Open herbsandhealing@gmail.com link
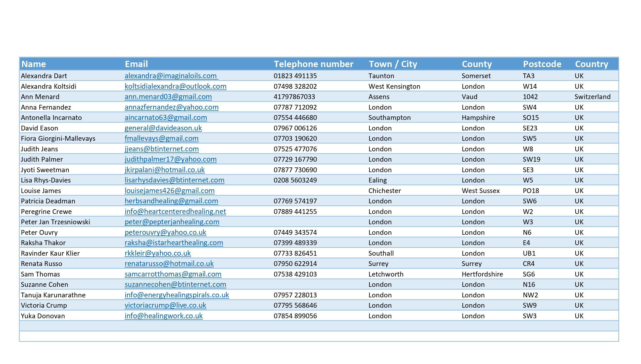The width and height of the screenshot is (641, 364). 171,201
